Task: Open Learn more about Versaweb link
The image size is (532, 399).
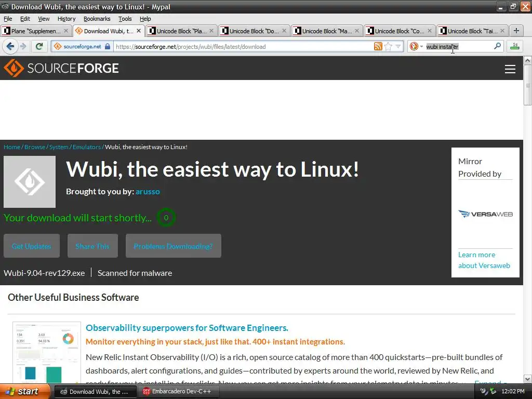Action: [484, 260]
